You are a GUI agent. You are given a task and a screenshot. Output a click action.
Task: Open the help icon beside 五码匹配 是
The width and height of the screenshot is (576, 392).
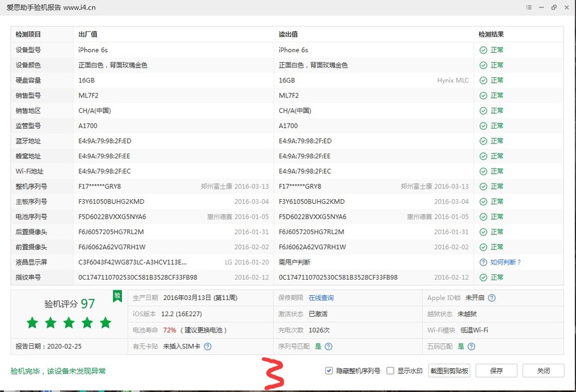click(472, 347)
